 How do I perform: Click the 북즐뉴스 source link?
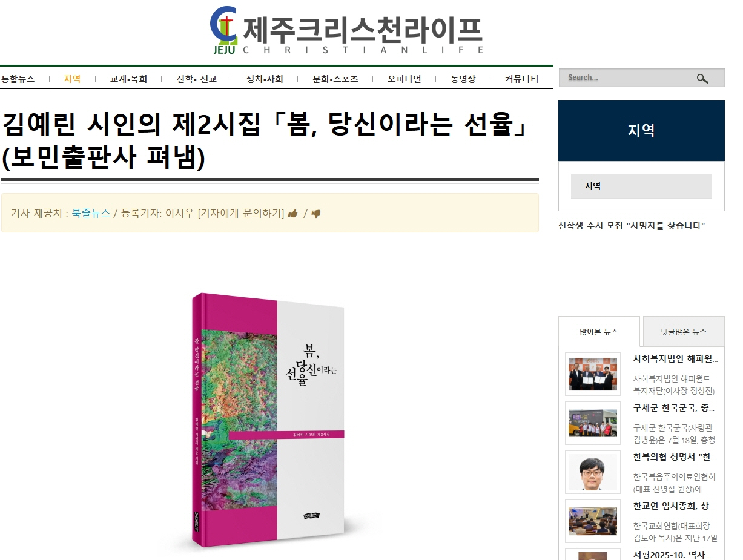point(91,213)
